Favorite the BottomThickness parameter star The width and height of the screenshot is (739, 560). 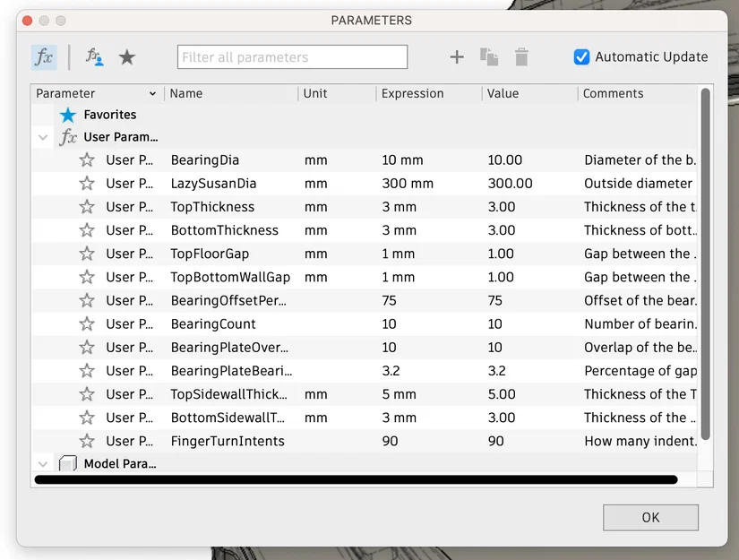[87, 230]
